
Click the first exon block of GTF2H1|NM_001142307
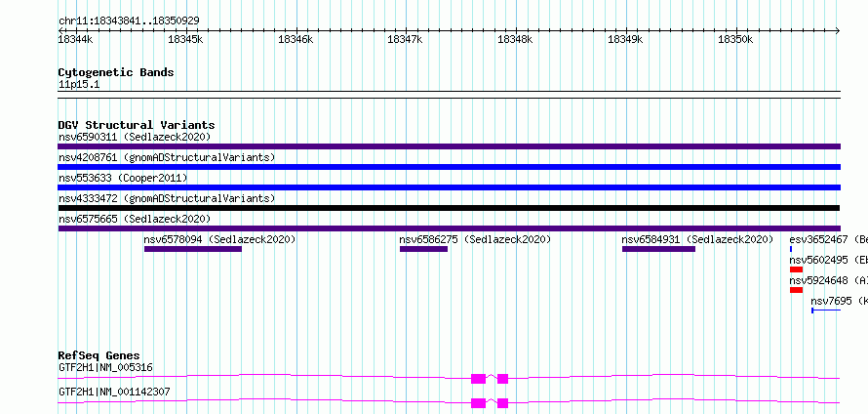click(x=478, y=403)
